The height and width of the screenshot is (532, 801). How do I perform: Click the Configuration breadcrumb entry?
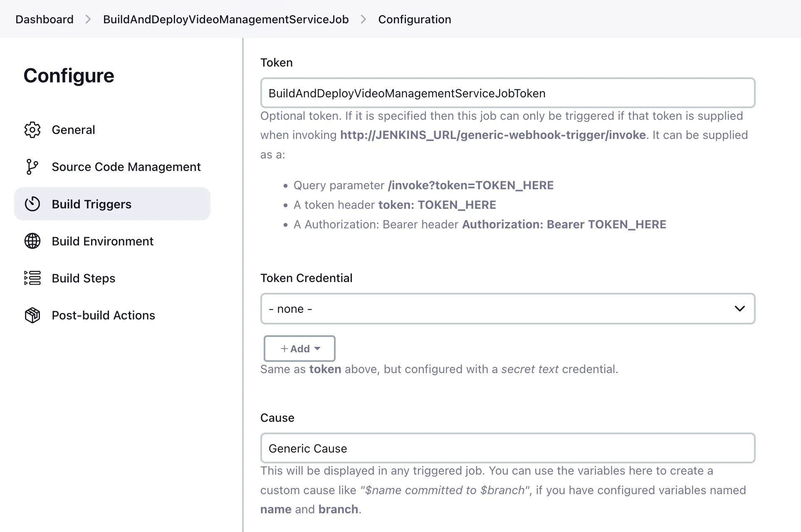(414, 19)
